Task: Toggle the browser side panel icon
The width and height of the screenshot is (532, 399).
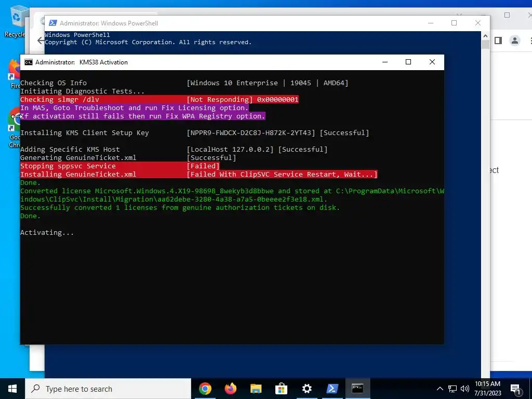Action: (x=498, y=41)
